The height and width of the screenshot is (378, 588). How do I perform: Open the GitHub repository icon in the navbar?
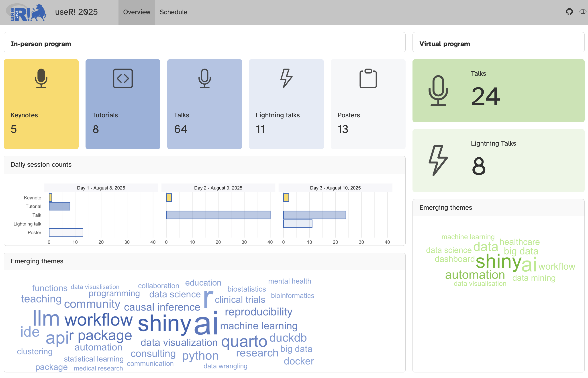pyautogui.click(x=569, y=12)
